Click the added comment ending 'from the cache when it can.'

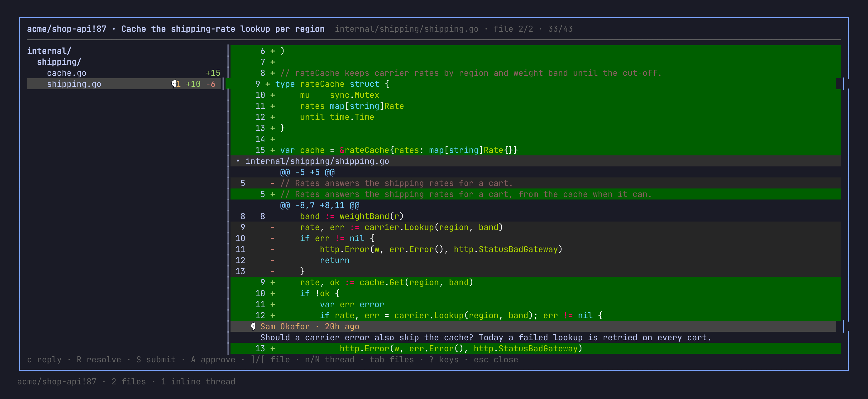click(x=536, y=194)
